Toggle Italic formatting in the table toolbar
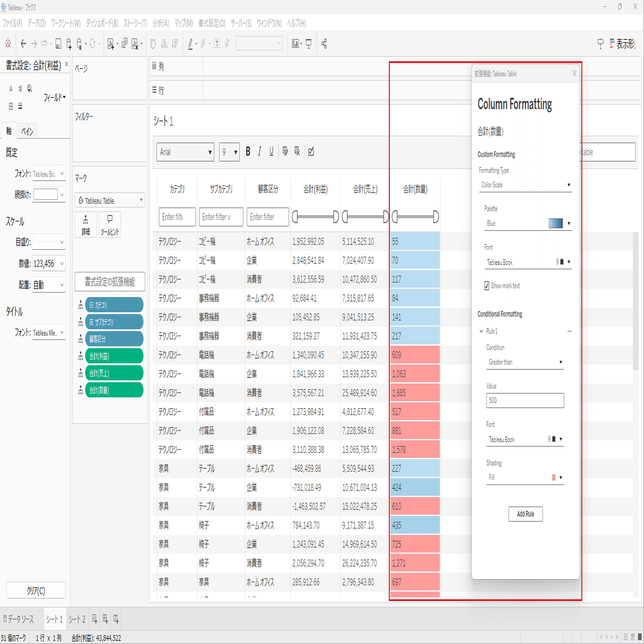 (x=259, y=151)
